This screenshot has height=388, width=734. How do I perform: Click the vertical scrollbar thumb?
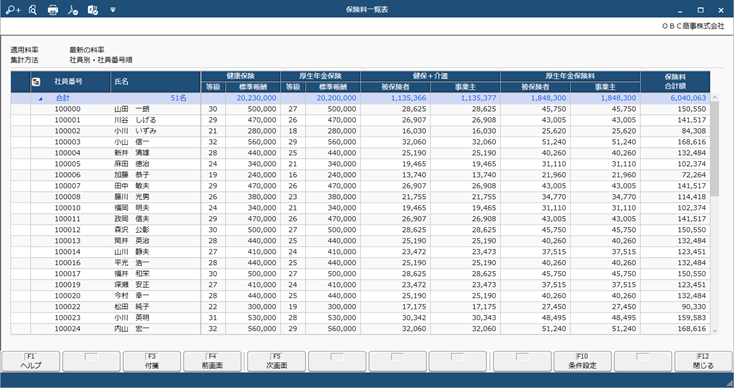click(x=715, y=149)
